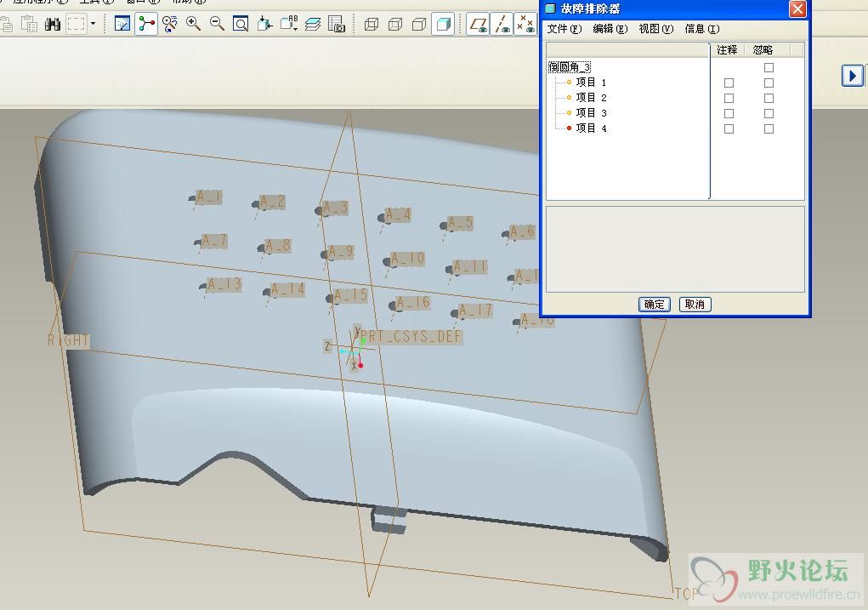868x610 pixels.
Task: Select 项目 4 in the troubleshooter tree
Action: pyautogui.click(x=591, y=128)
